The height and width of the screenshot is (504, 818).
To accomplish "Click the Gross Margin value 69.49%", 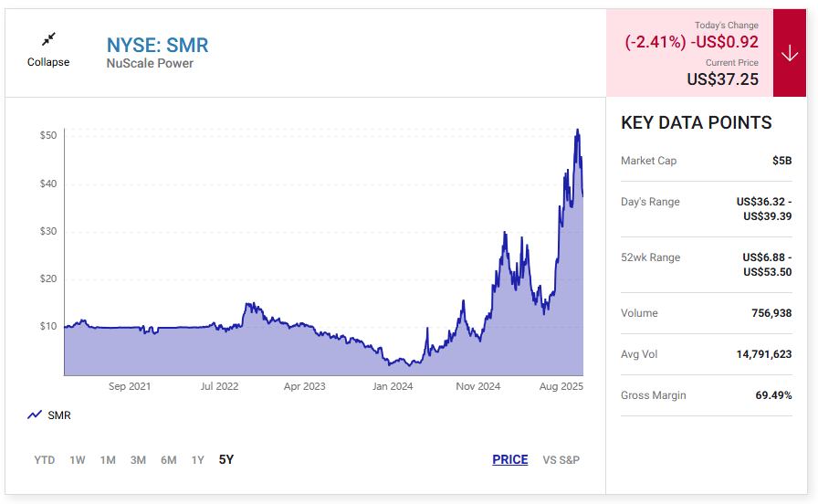I will (x=773, y=395).
